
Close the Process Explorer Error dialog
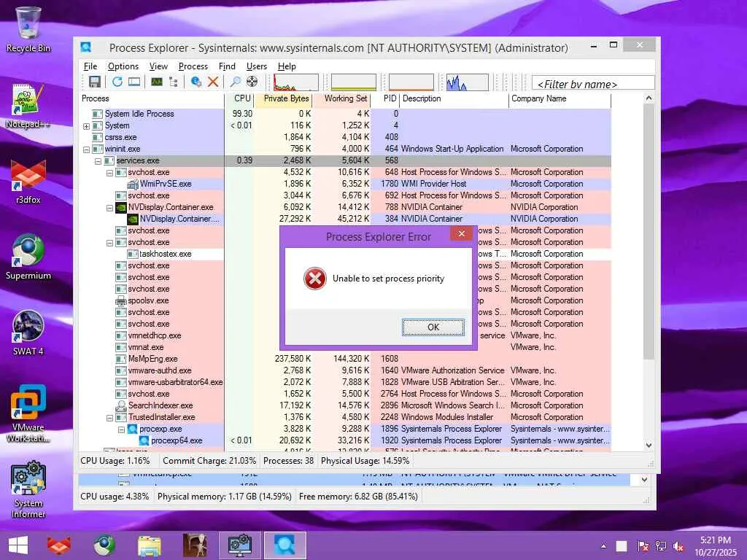coord(461,233)
